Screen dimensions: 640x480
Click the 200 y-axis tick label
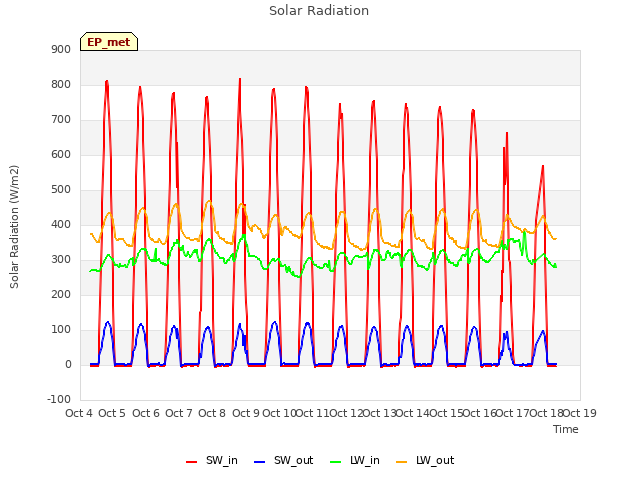pyautogui.click(x=61, y=294)
